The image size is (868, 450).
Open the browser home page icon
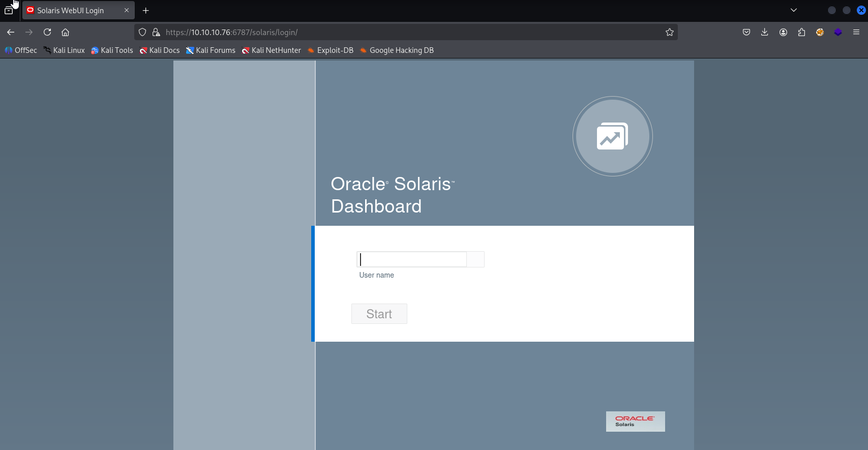pos(65,32)
